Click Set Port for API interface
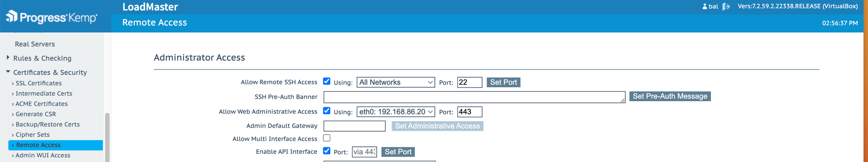The image size is (868, 162). pos(398,152)
